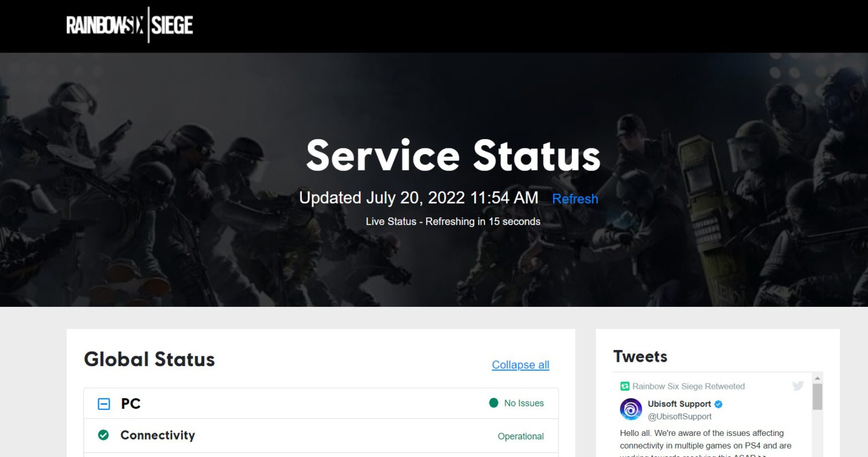Collapse all platform sections
The image size is (868, 457).
click(x=520, y=365)
